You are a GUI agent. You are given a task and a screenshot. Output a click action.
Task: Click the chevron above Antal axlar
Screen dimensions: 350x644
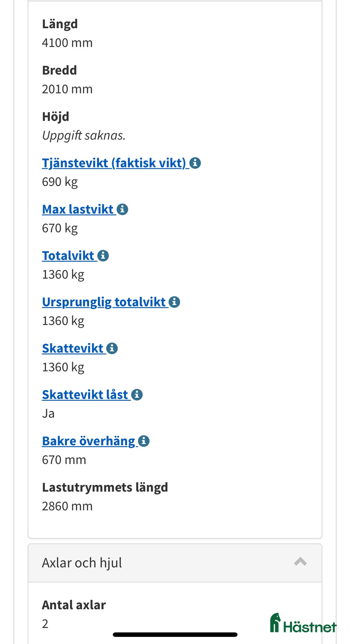pyautogui.click(x=300, y=563)
